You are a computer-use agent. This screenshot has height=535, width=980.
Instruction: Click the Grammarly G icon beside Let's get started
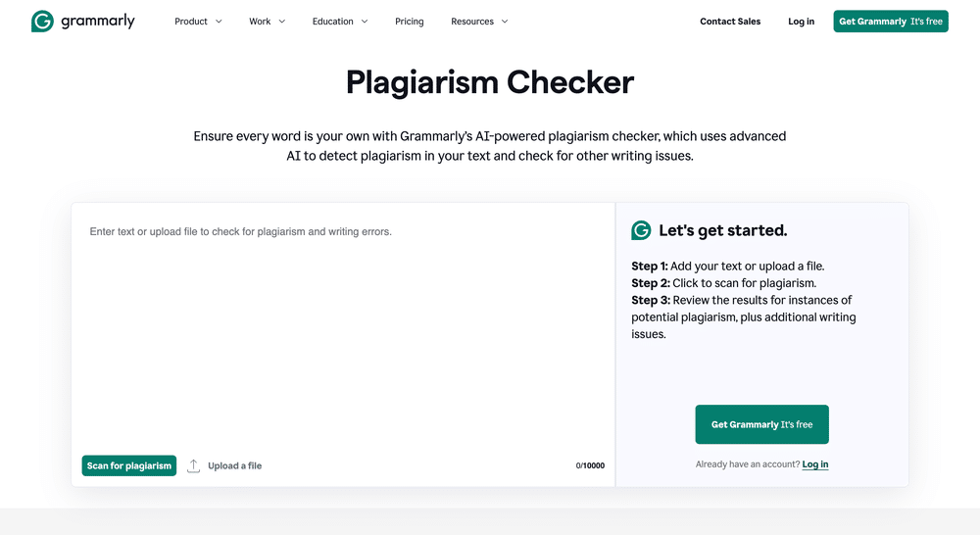click(641, 230)
